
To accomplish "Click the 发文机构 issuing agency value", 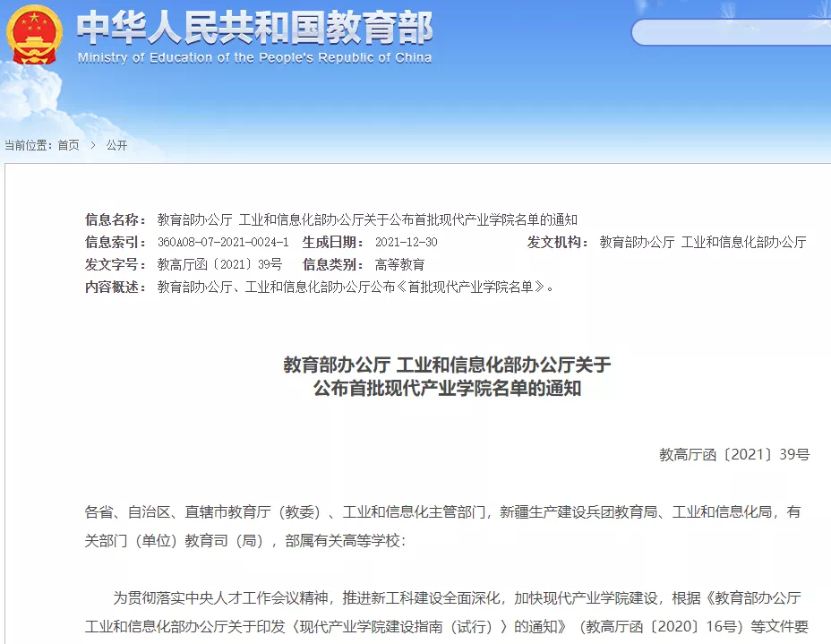I will tap(702, 243).
